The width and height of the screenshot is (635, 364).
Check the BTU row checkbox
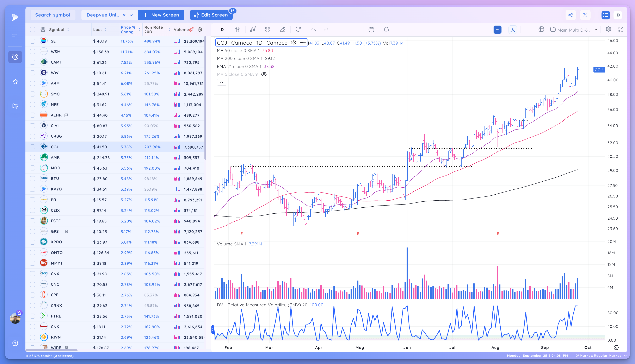[32, 179]
